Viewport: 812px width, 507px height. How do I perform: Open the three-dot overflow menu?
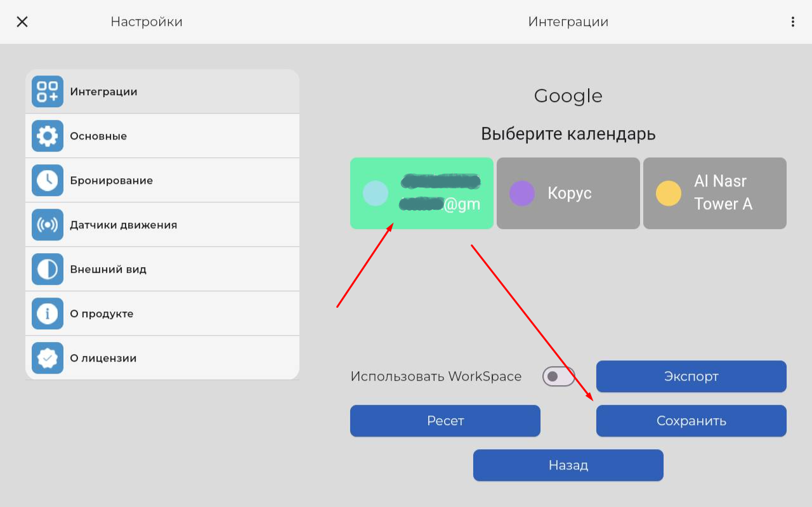(792, 22)
